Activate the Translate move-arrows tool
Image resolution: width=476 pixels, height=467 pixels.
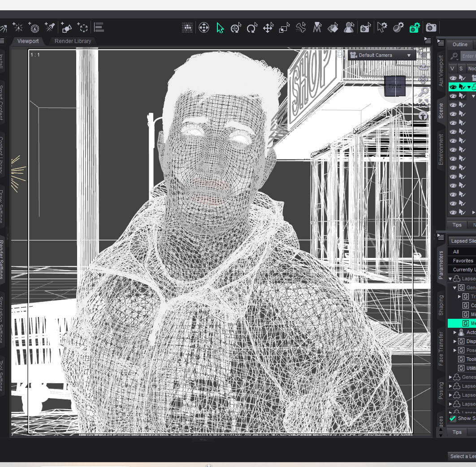(x=268, y=28)
